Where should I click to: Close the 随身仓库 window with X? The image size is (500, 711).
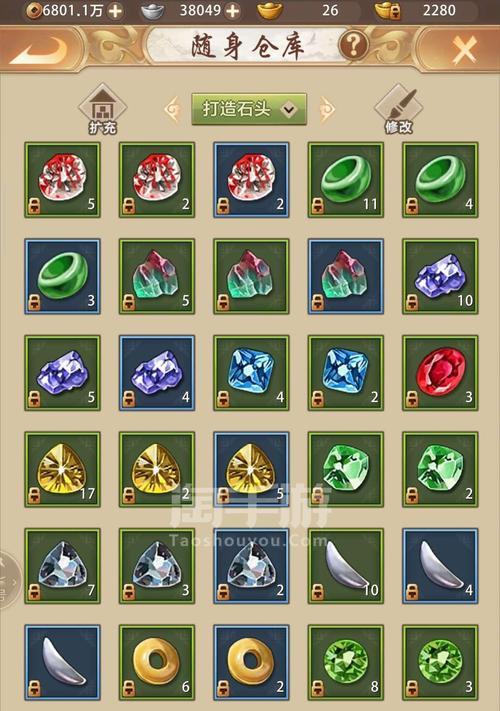[465, 49]
